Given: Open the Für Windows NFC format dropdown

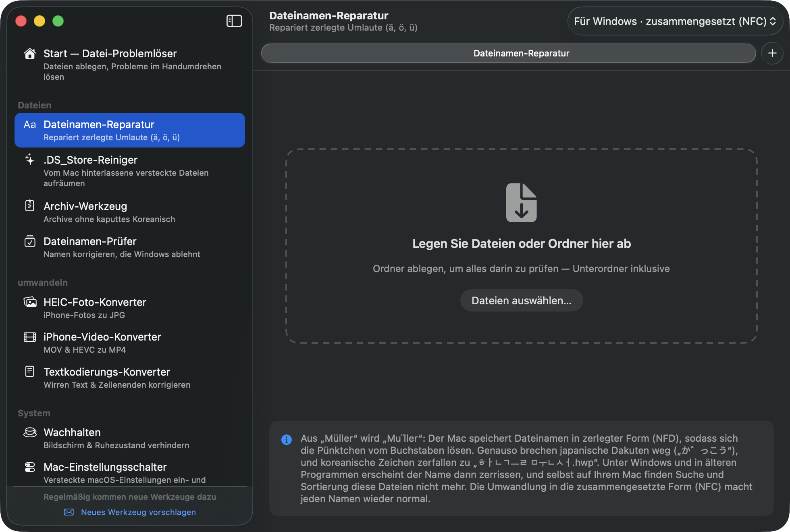Looking at the screenshot, I should (675, 21).
